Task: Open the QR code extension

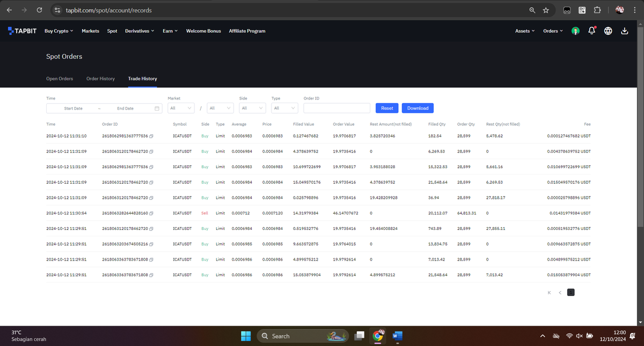Action: tap(582, 10)
